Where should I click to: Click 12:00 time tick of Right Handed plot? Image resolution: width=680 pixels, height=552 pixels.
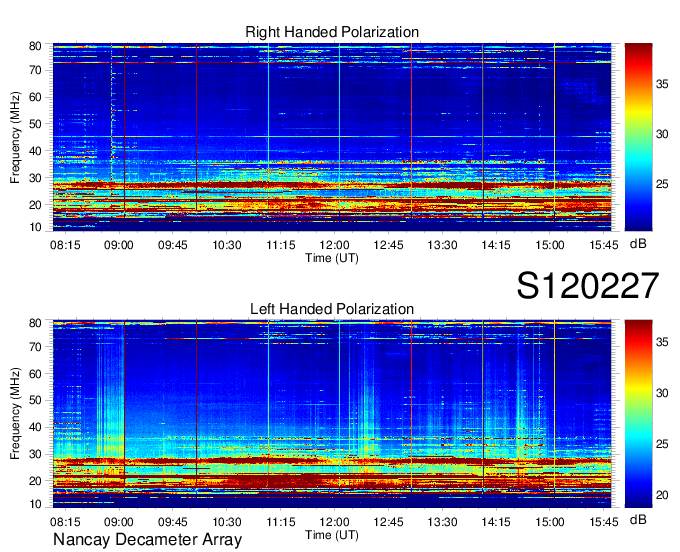point(334,245)
